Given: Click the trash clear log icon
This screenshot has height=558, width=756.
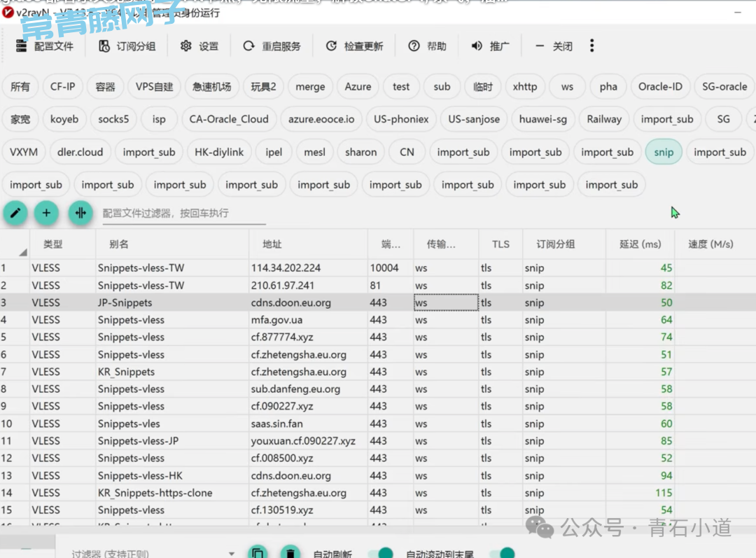Looking at the screenshot, I should coord(290,553).
